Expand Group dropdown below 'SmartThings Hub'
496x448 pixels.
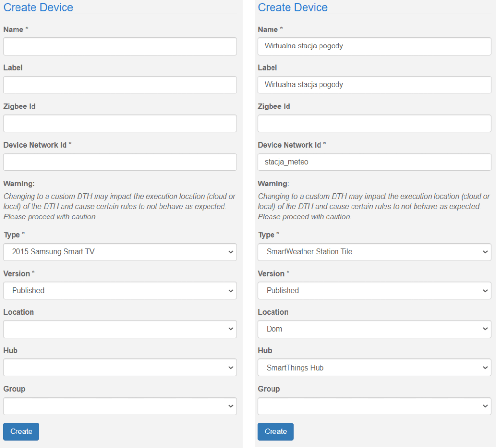(x=374, y=406)
